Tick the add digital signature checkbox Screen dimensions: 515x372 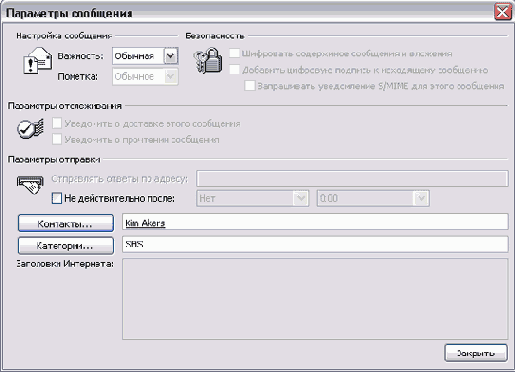234,70
